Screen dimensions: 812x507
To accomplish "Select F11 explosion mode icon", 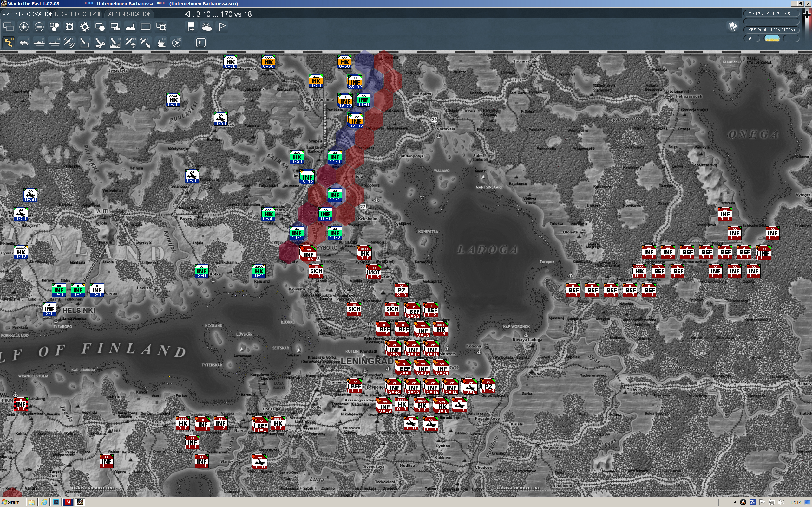I will tap(161, 42).
